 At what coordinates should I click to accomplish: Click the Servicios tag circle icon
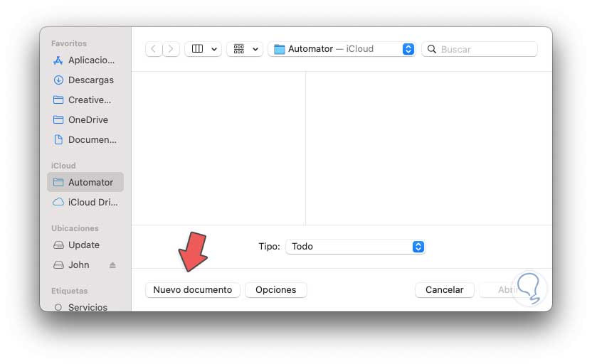[x=58, y=307]
